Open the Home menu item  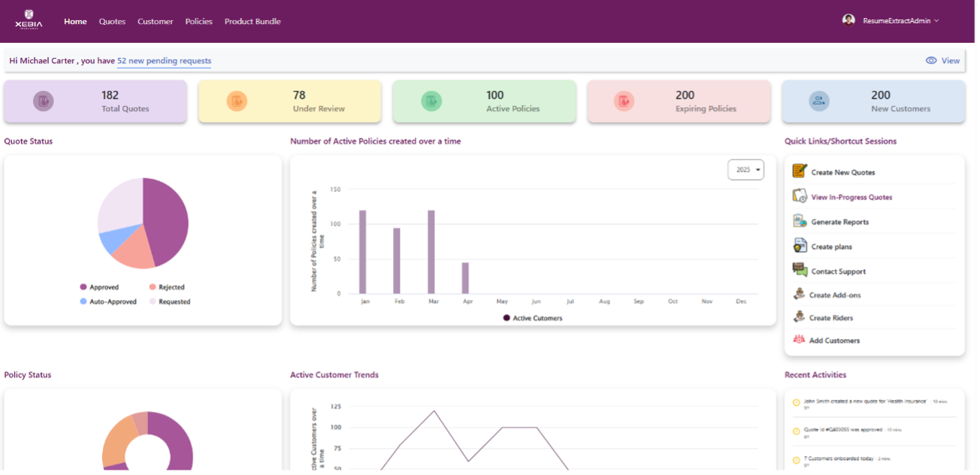75,22
